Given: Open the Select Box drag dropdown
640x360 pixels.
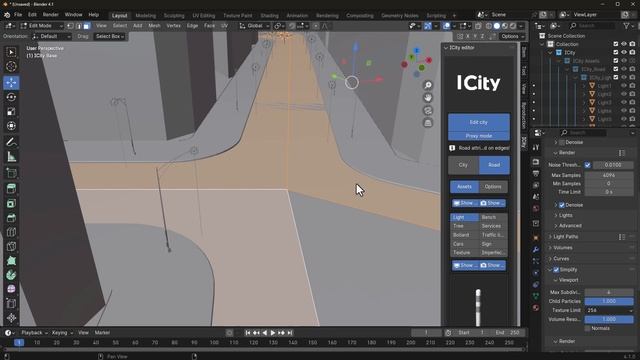Looking at the screenshot, I should coord(109,36).
